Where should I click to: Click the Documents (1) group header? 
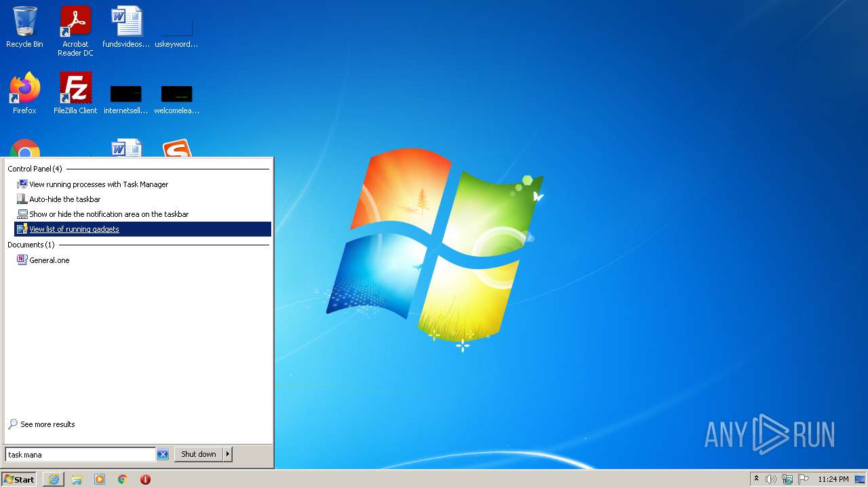click(x=31, y=245)
